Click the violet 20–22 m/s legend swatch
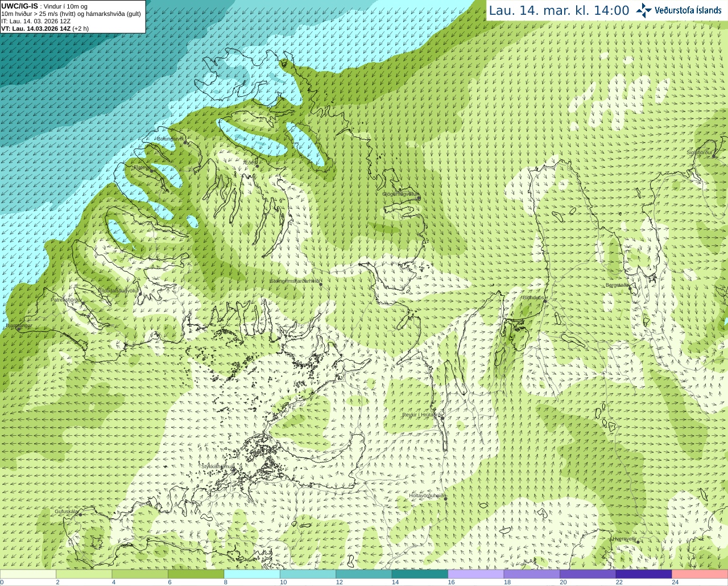728x586 pixels. [588, 574]
